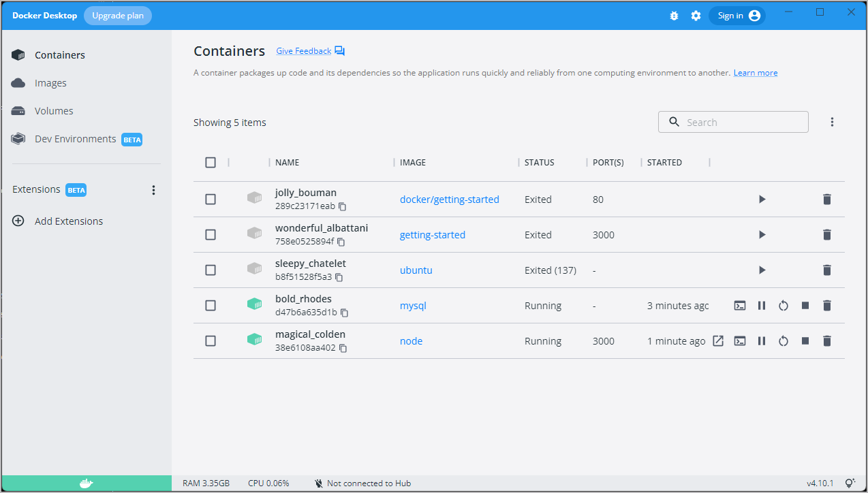Open the ubuntu image link

click(416, 270)
